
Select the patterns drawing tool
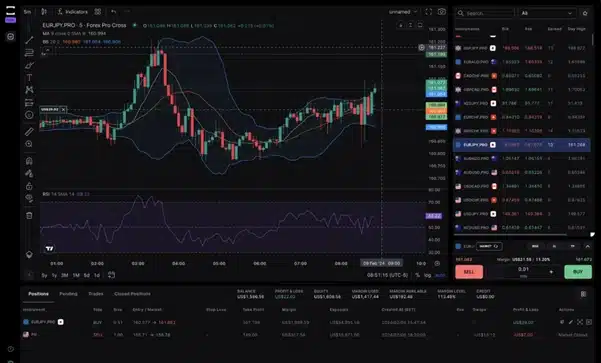[29, 90]
